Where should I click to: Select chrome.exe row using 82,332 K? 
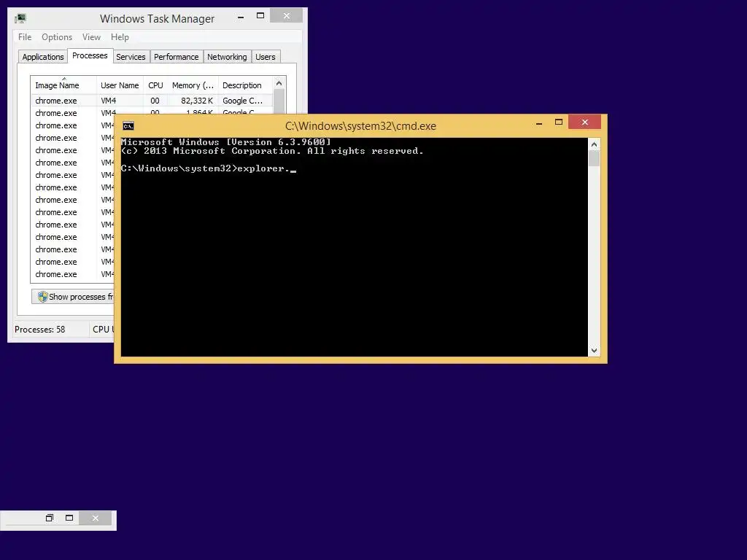pyautogui.click(x=152, y=101)
